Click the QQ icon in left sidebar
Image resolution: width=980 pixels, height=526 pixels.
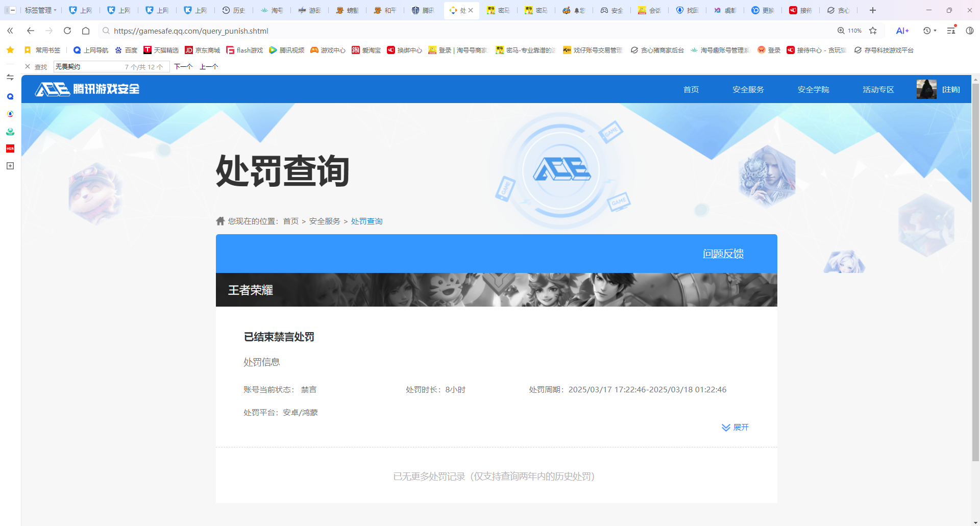pyautogui.click(x=10, y=96)
